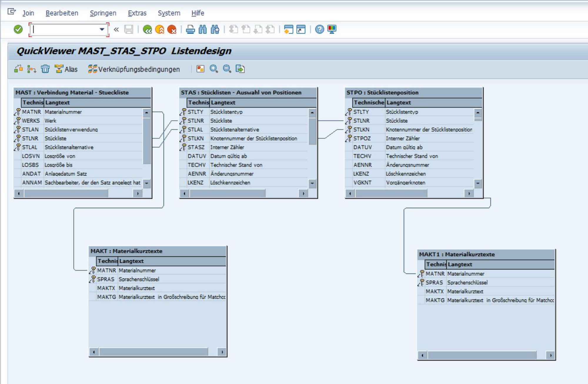
Task: Select MATNR field in MAST table
Action: pyautogui.click(x=79, y=112)
